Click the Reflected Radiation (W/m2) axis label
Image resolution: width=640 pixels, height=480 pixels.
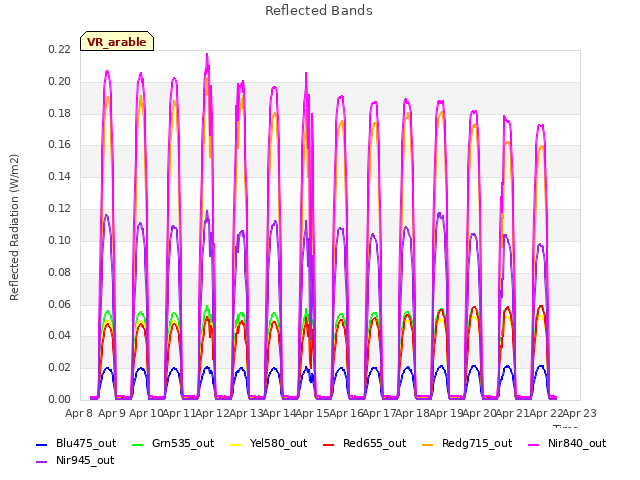(x=14, y=227)
